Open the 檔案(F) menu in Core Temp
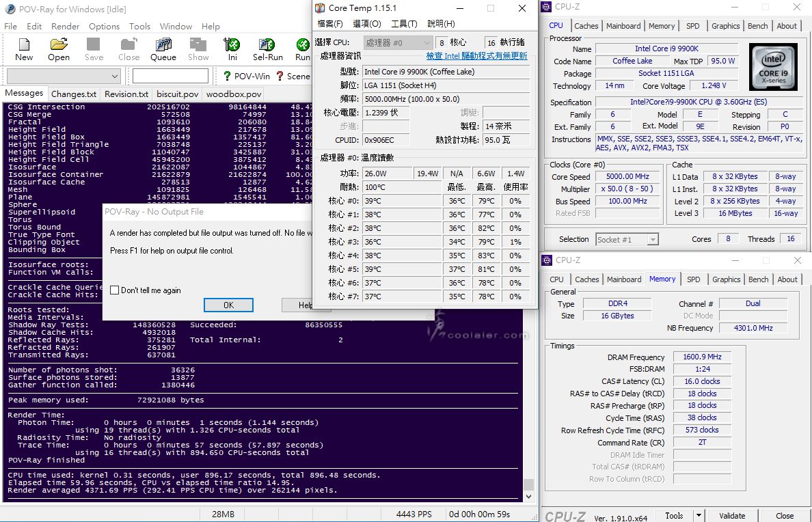 click(330, 24)
